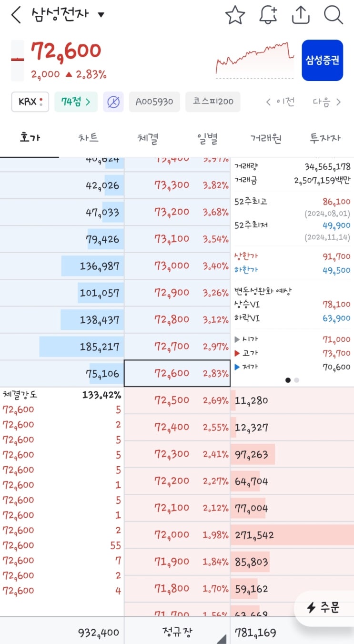Select the second info panel page dot
354x644 pixels.
pyautogui.click(x=297, y=380)
